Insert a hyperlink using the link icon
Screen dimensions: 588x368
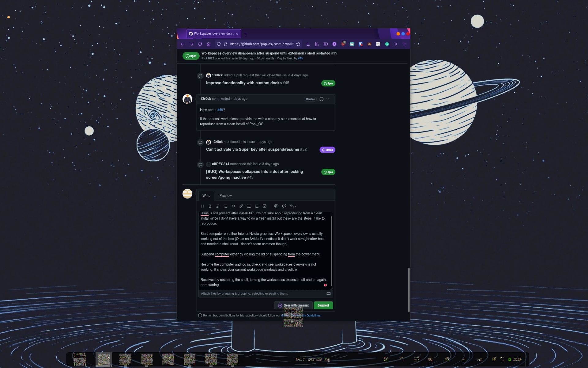click(x=241, y=206)
